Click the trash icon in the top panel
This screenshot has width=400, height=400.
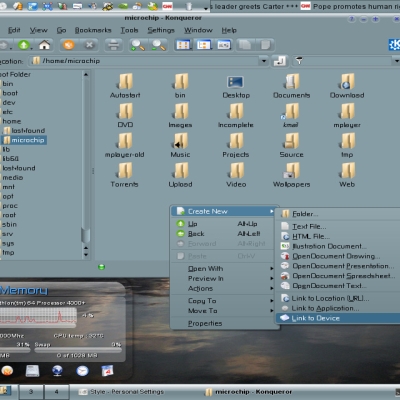click(189, 6)
